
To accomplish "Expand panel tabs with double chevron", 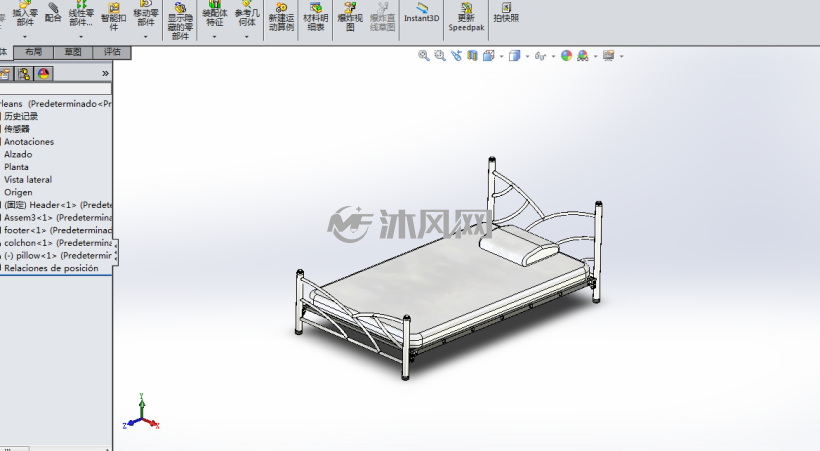I will click(105, 74).
